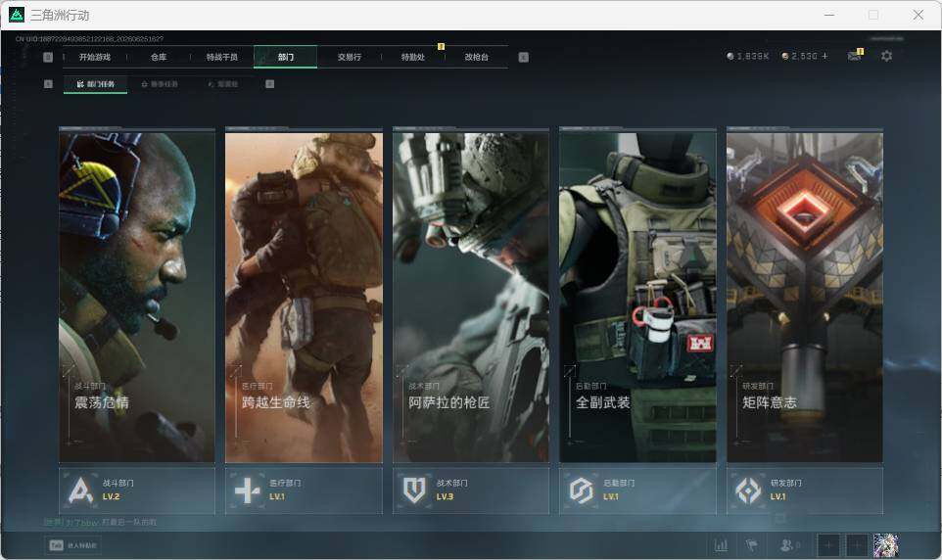Open the 特勤处 tab

[x=412, y=57]
